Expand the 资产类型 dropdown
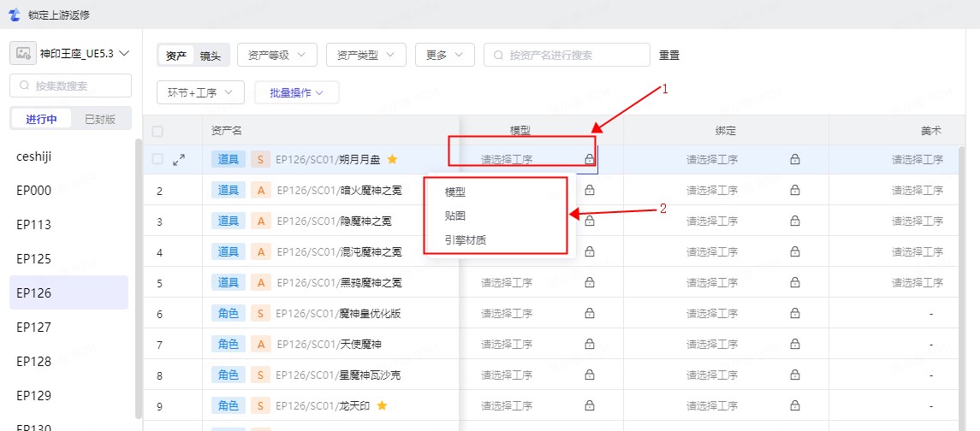Viewport: 980px width, 431px height. point(365,55)
